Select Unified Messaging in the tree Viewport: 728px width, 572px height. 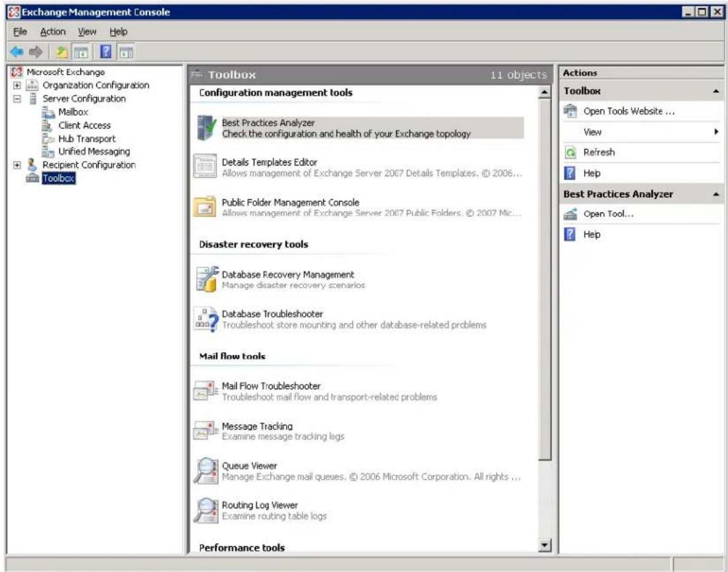pyautogui.click(x=94, y=152)
